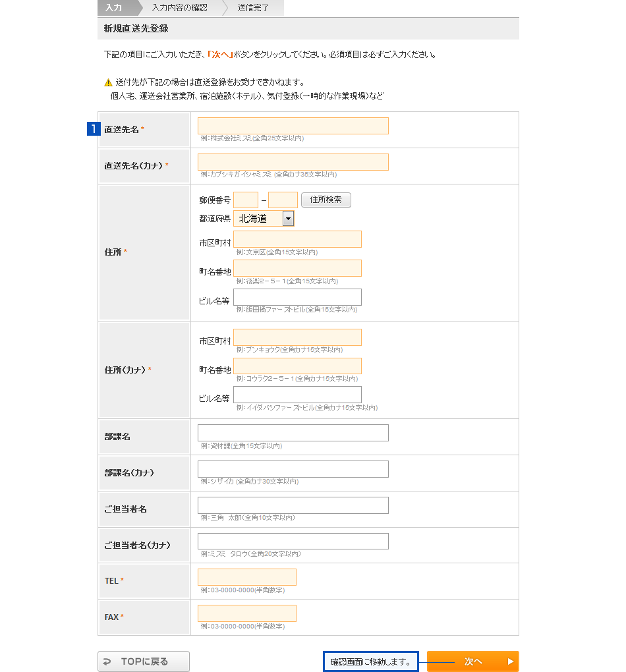Click the 直送先名(カナ) input field
This screenshot has height=672, width=626.
(293, 162)
